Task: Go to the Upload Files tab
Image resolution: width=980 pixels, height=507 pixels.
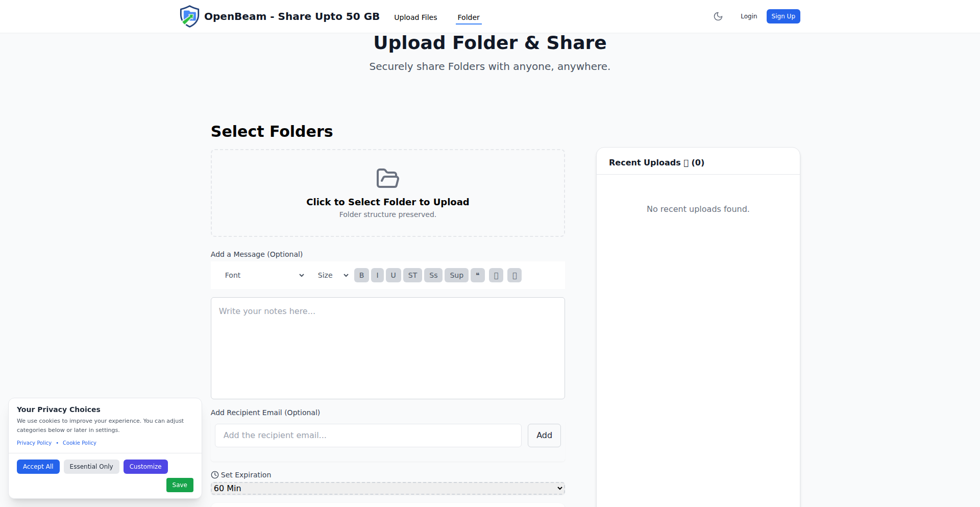Action: point(415,17)
